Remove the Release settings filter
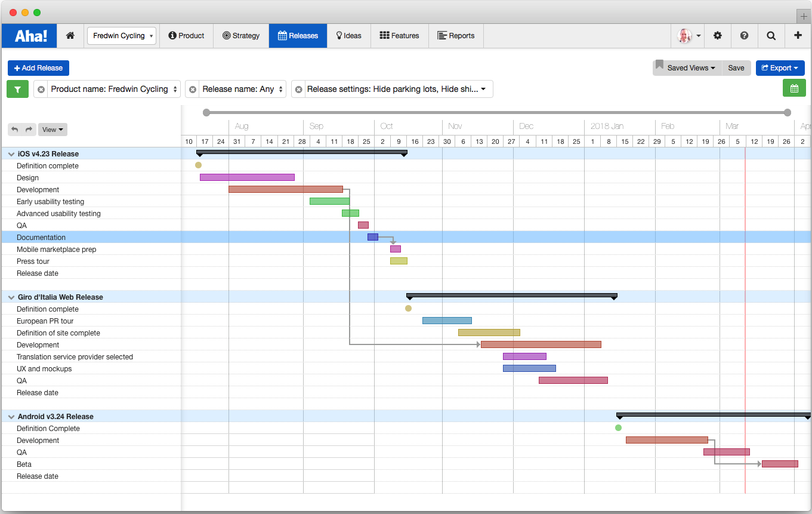 [298, 88]
